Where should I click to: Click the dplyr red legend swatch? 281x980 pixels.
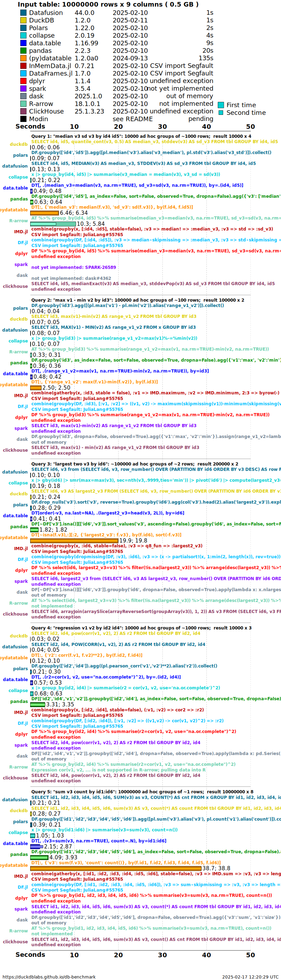[x=23, y=81]
